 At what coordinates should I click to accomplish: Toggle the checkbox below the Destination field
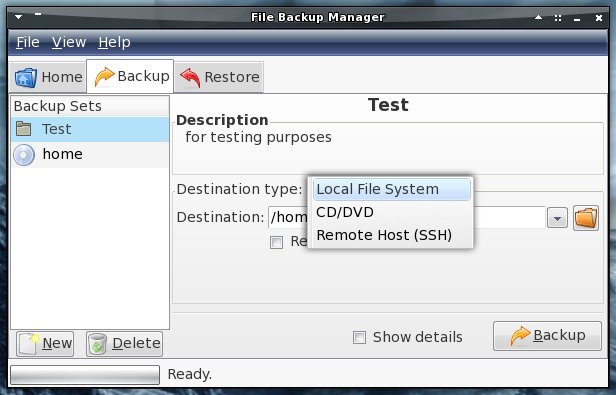coord(276,242)
